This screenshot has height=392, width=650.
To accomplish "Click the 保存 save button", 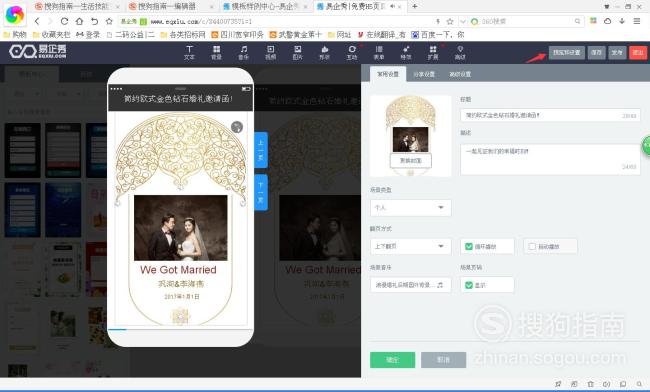I will [x=596, y=53].
